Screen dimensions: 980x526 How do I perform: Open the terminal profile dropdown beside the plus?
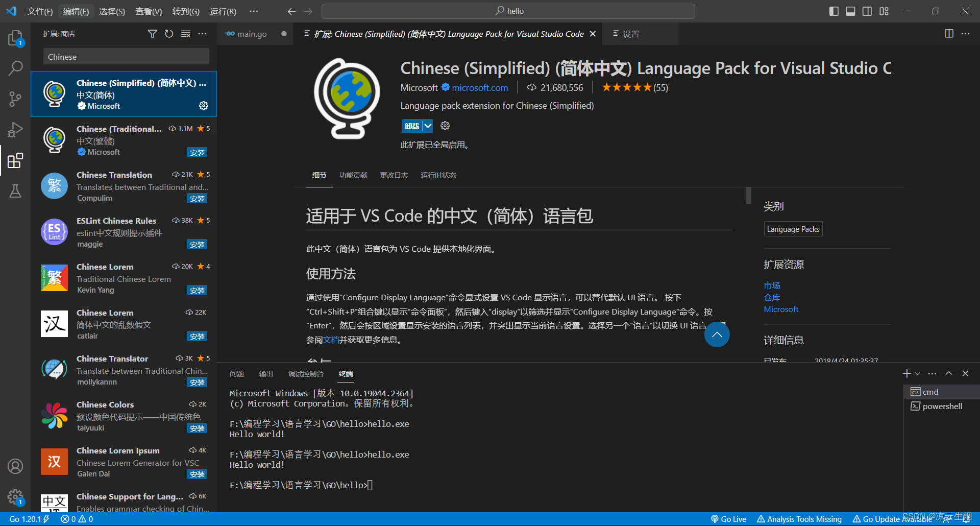click(917, 373)
